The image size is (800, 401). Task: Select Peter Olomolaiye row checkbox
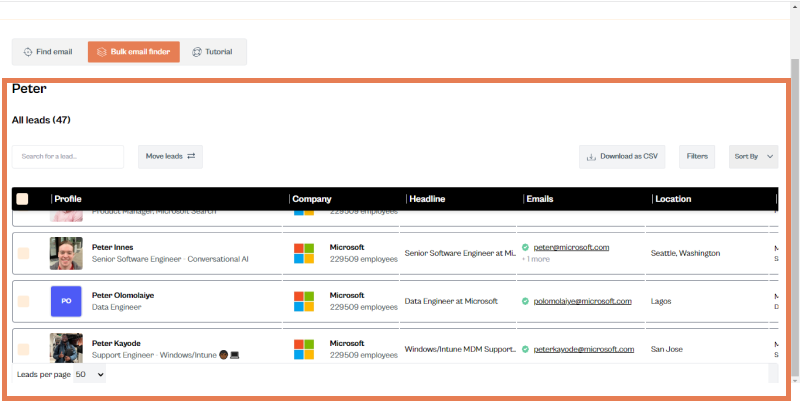[23, 302]
